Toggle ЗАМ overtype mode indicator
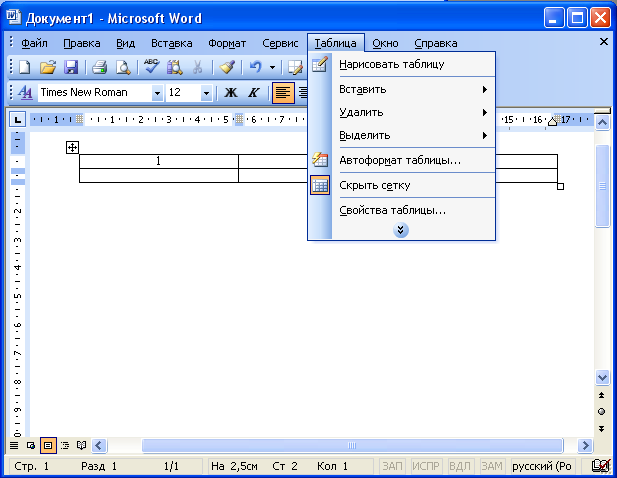617x478 pixels. tap(492, 466)
